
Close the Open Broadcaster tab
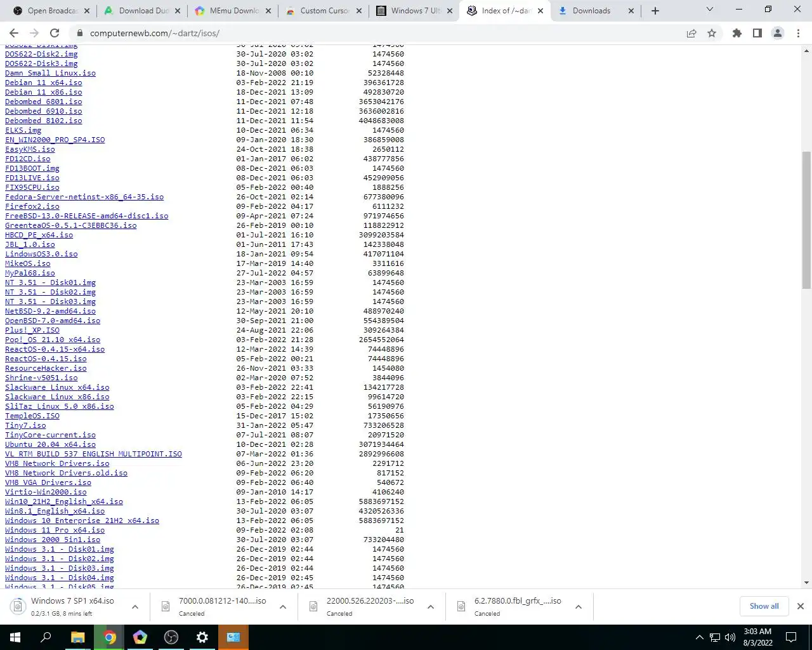(x=87, y=11)
